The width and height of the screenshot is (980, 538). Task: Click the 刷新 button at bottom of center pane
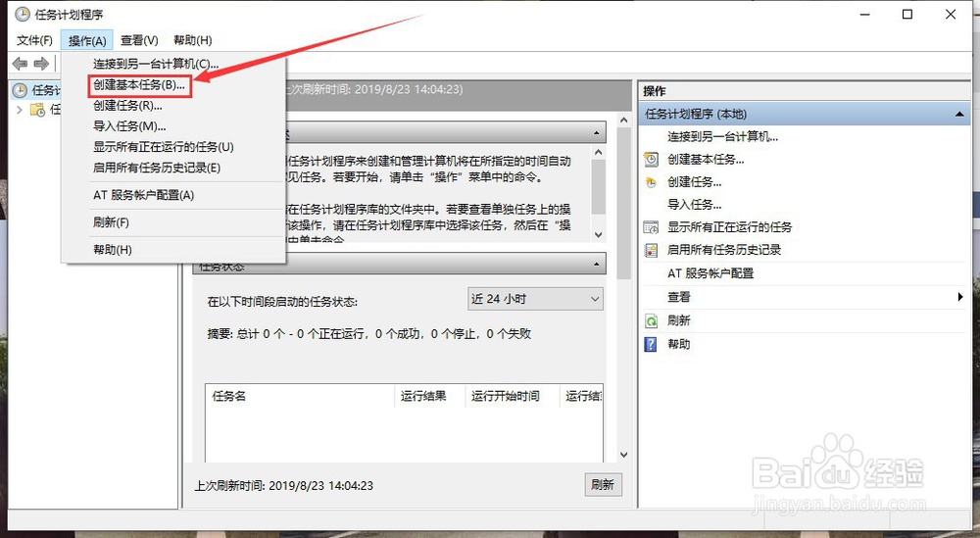pyautogui.click(x=603, y=485)
